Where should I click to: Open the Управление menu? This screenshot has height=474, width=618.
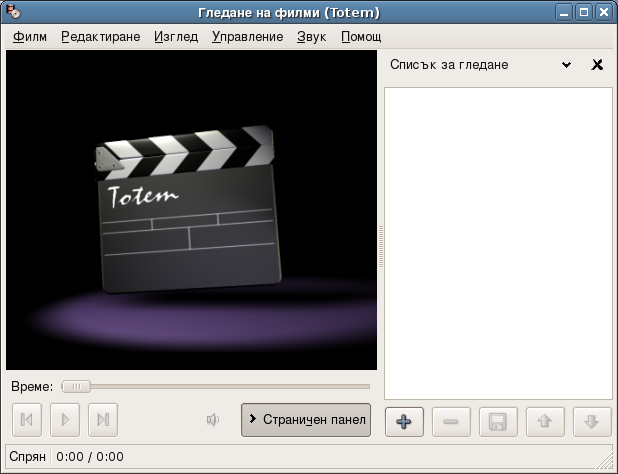(247, 37)
